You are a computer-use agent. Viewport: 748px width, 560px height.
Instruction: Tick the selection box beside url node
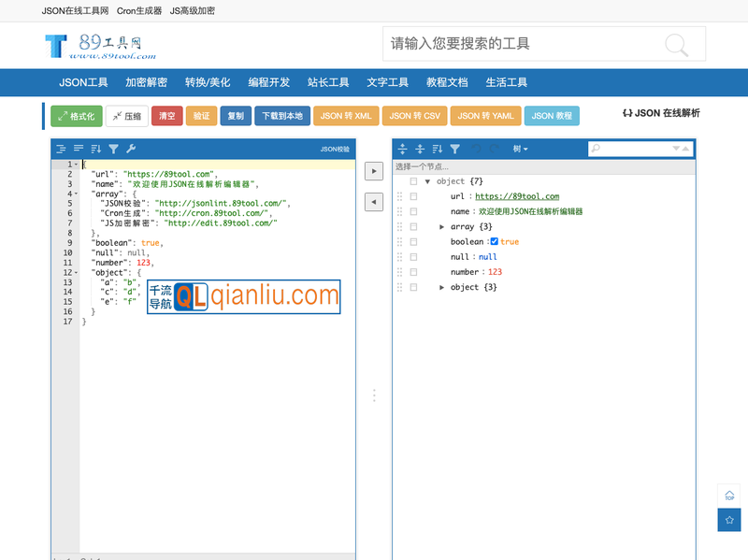pyautogui.click(x=413, y=196)
